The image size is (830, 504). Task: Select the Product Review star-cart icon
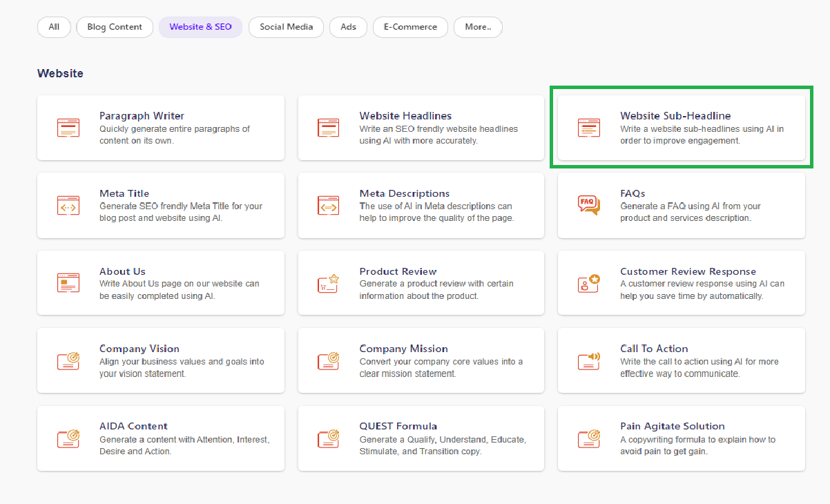[328, 283]
